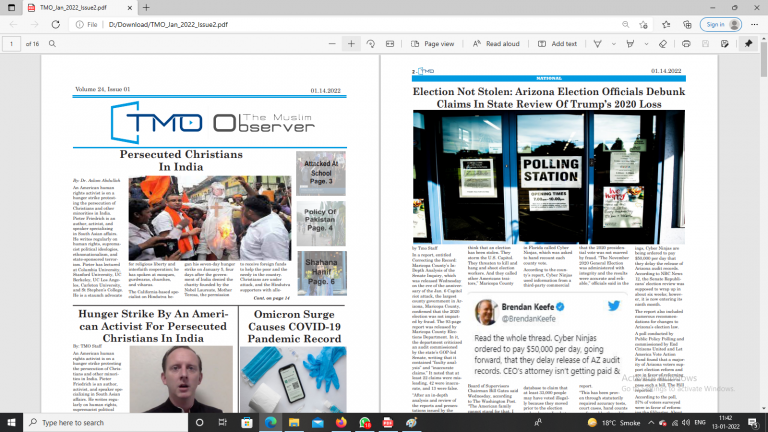Screen dimensions: 768x432
Task: Select the Highlight tool
Action: click(x=630, y=44)
